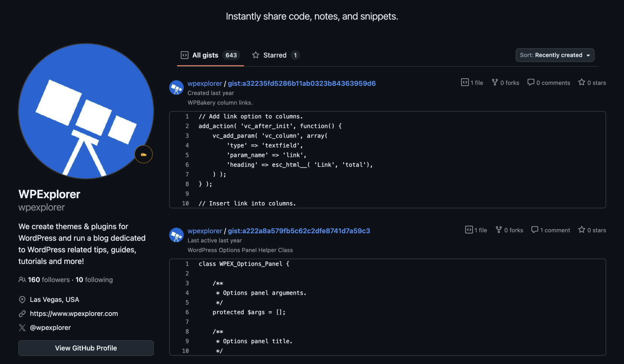Click the comments icon on first gist
The image size is (624, 364).
530,83
